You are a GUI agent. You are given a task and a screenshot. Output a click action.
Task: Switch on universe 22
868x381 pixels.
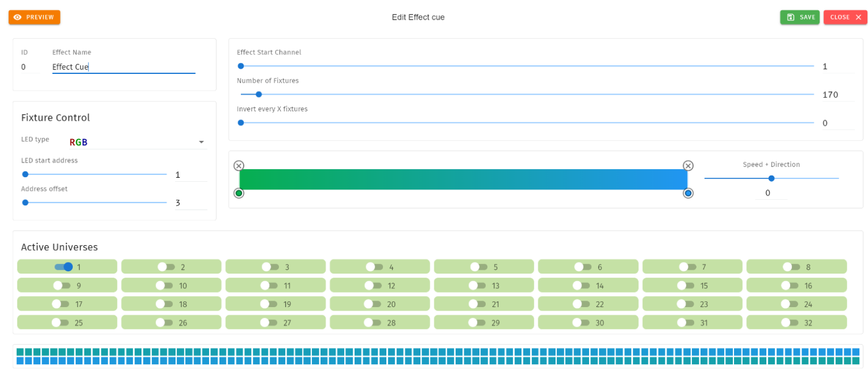[x=581, y=304]
